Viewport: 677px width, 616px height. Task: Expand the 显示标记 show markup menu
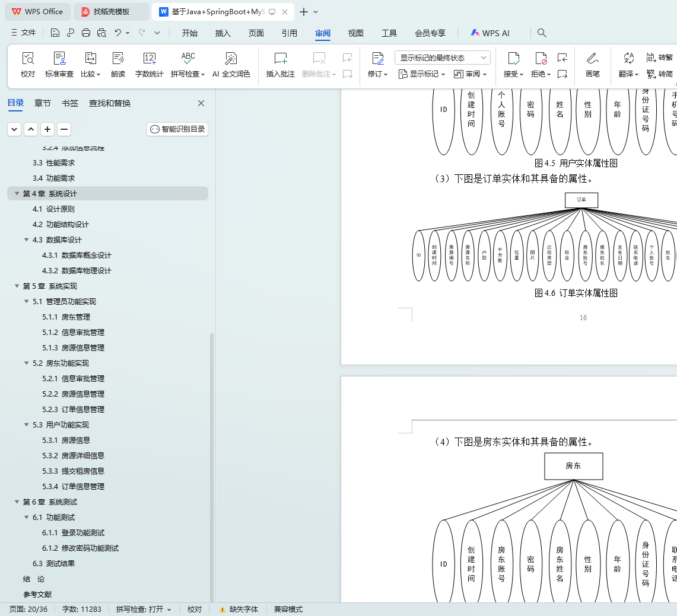(421, 74)
